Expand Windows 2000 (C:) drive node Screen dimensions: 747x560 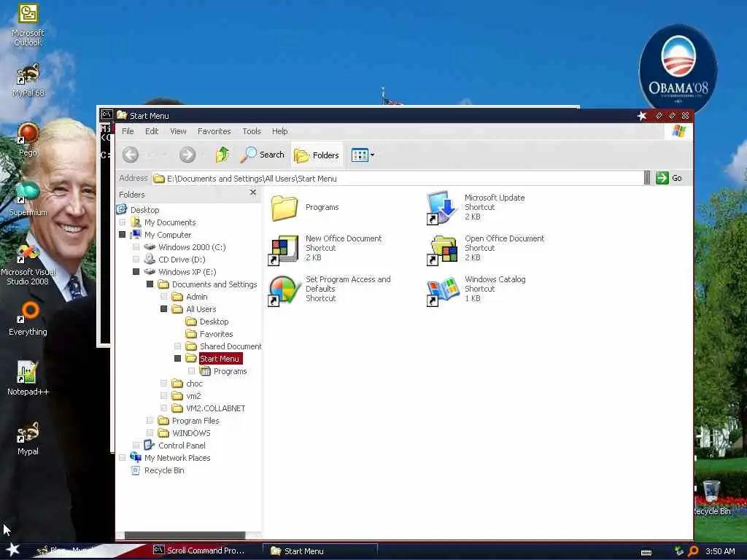point(136,247)
